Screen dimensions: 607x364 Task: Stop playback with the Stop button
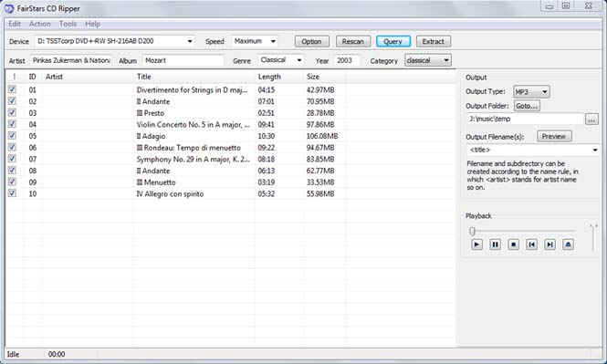point(513,244)
